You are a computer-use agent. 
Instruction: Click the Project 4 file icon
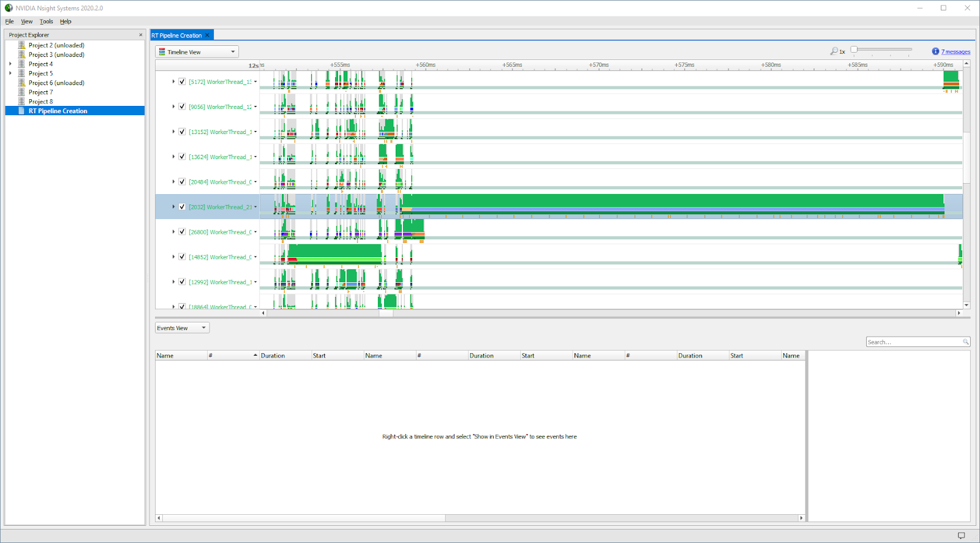point(22,64)
